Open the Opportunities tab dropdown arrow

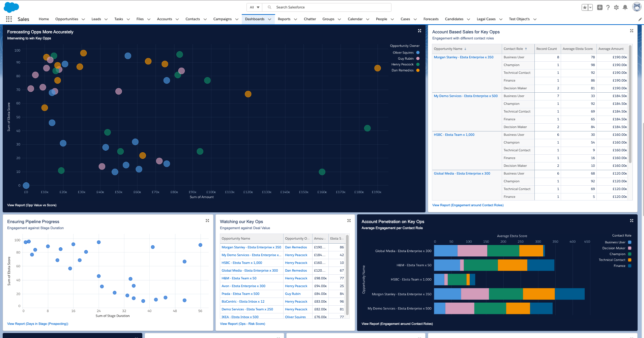(83, 19)
